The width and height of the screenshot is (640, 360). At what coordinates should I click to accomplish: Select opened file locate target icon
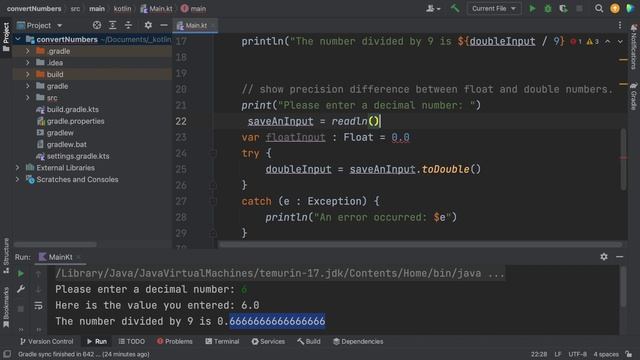[x=97, y=25]
